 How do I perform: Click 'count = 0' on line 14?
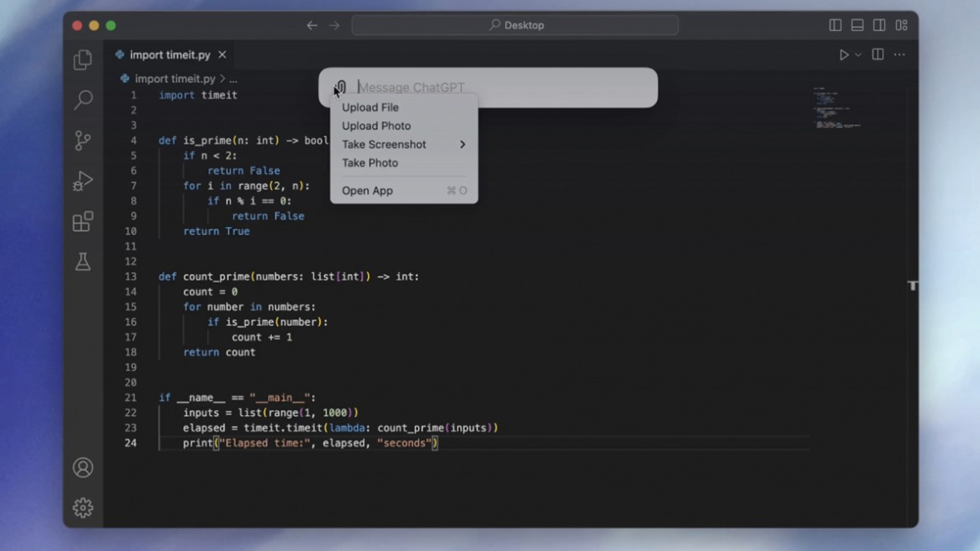(x=210, y=292)
